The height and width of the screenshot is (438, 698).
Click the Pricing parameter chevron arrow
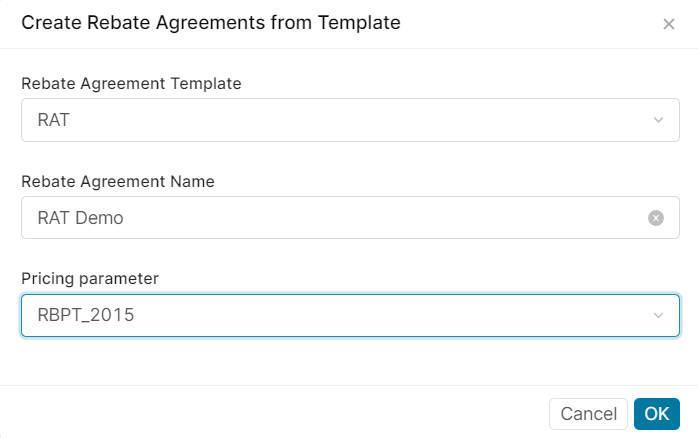click(x=658, y=316)
